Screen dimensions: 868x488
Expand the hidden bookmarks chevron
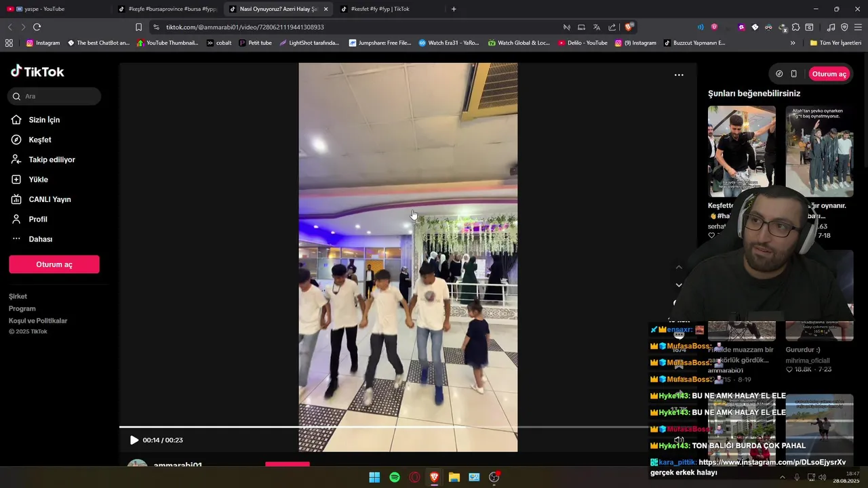[x=793, y=43]
